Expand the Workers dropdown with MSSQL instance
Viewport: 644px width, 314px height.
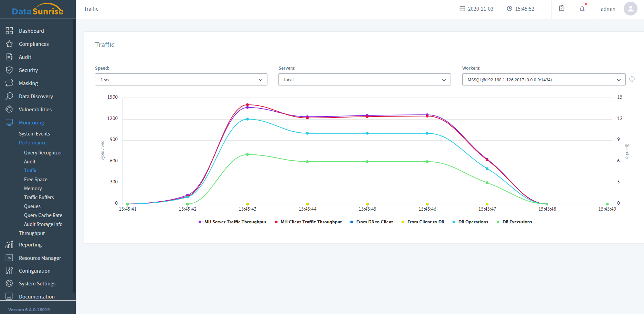(x=543, y=80)
